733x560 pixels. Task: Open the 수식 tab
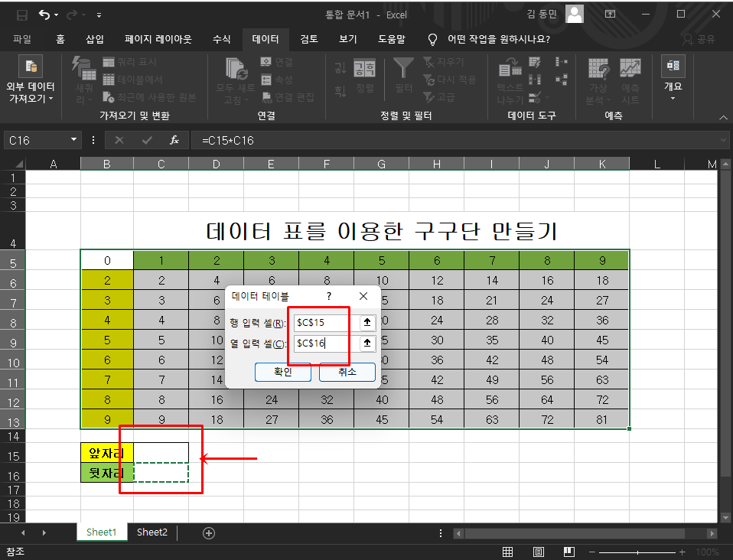pos(222,39)
